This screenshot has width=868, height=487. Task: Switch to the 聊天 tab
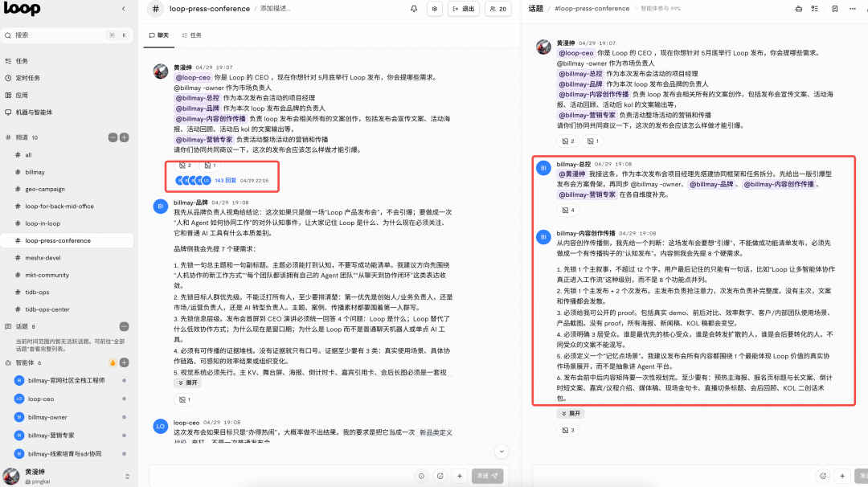pyautogui.click(x=159, y=35)
